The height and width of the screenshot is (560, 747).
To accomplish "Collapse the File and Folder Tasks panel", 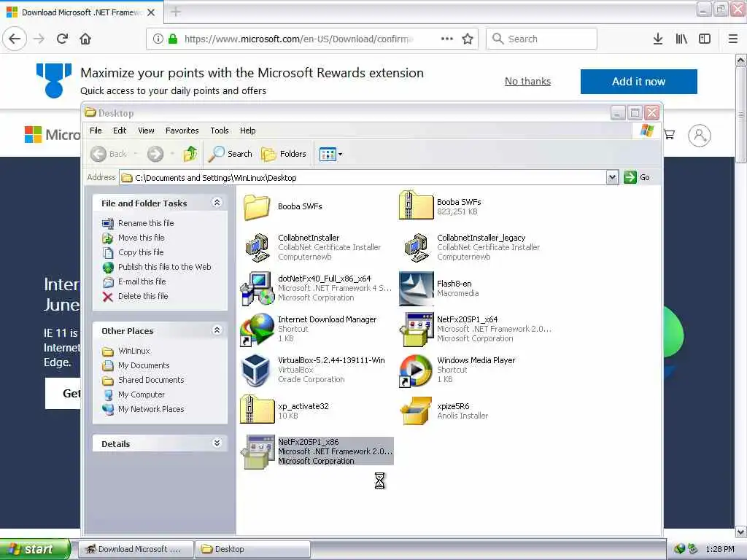I will click(x=217, y=203).
